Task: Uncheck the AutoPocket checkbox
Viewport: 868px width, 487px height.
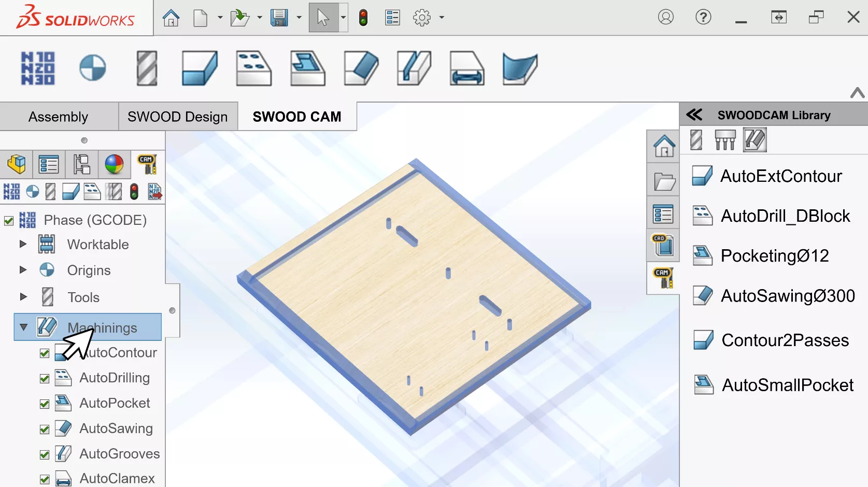Action: point(45,404)
